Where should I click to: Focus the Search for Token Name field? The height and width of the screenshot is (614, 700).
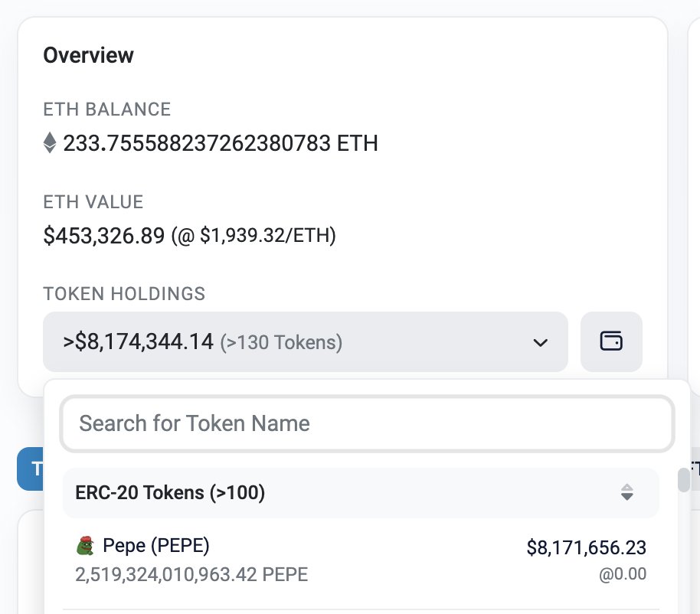point(367,423)
